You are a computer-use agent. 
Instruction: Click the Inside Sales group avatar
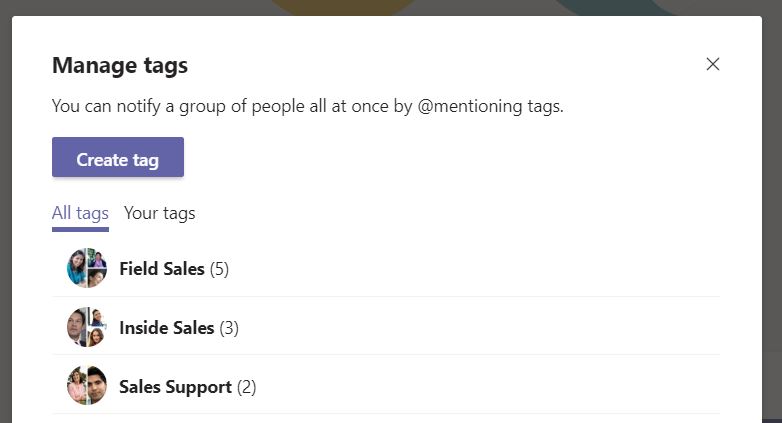pos(87,327)
